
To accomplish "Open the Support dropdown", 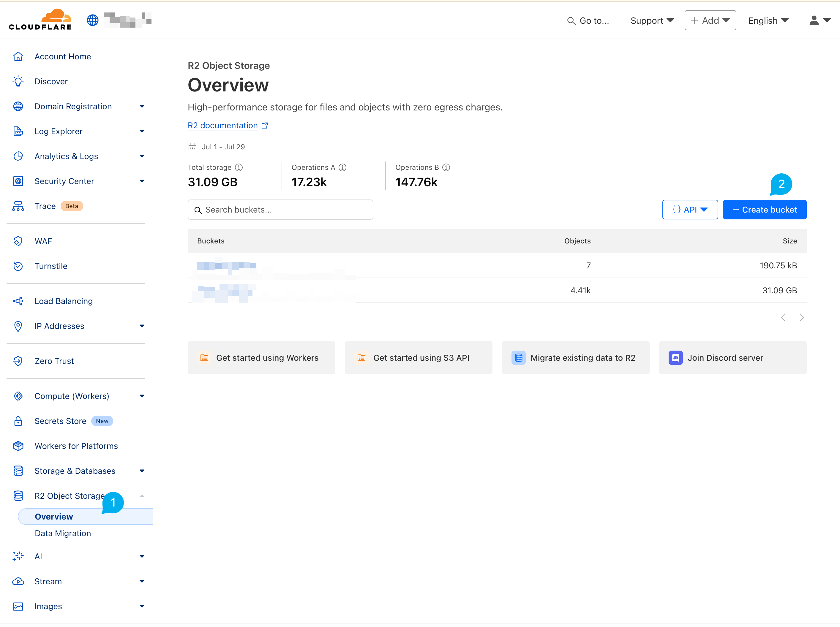I will click(x=652, y=20).
